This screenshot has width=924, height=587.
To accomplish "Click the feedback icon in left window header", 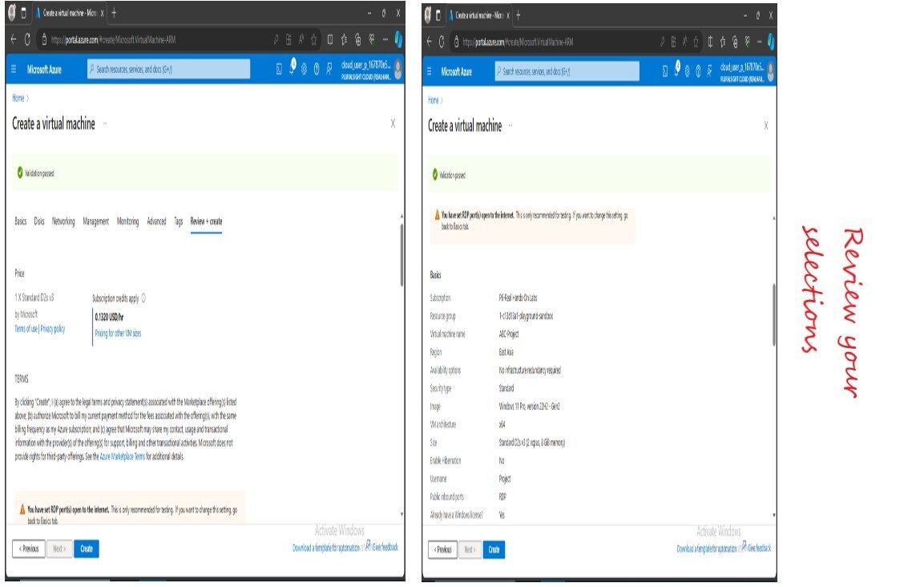I will pos(329,70).
